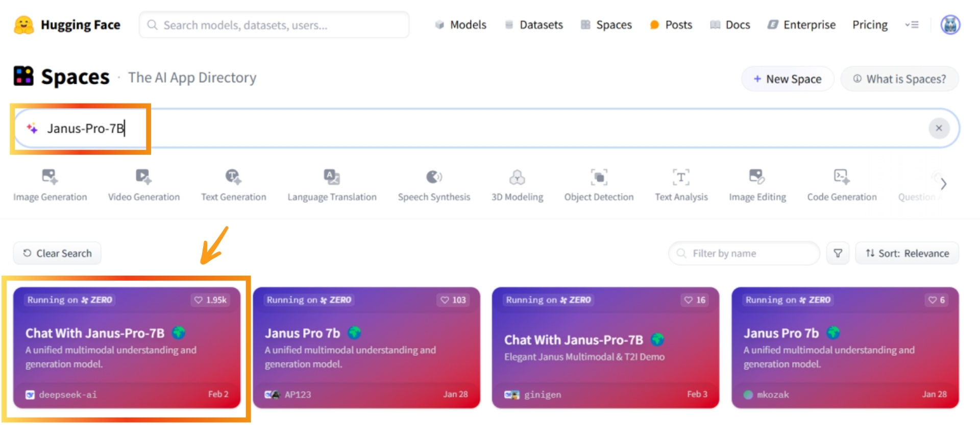The image size is (980, 439).
Task: Like the deepseek-ai Janus-Pro-7B space
Action: point(210,300)
